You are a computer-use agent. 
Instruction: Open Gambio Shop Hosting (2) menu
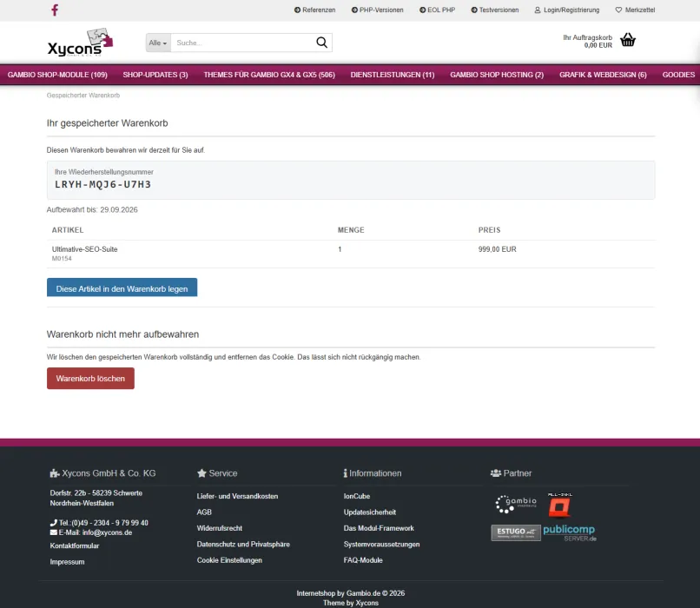point(497,75)
